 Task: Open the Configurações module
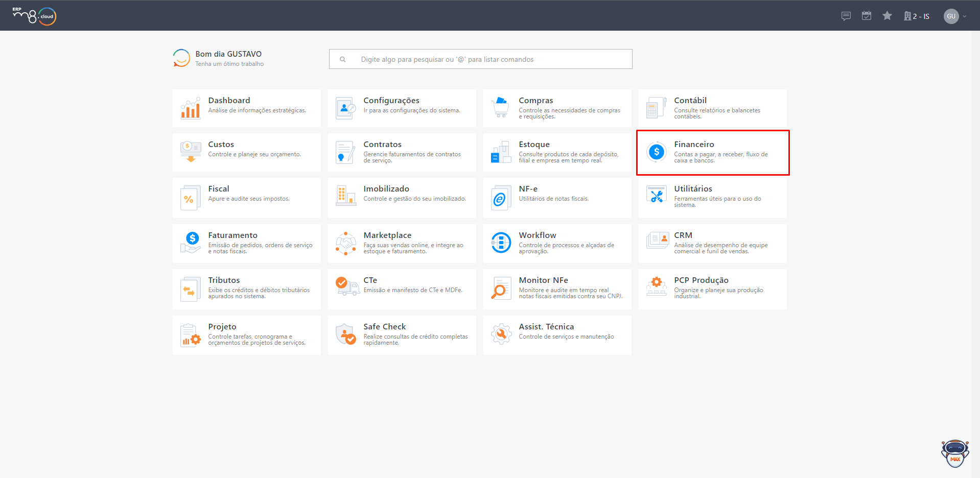point(402,108)
